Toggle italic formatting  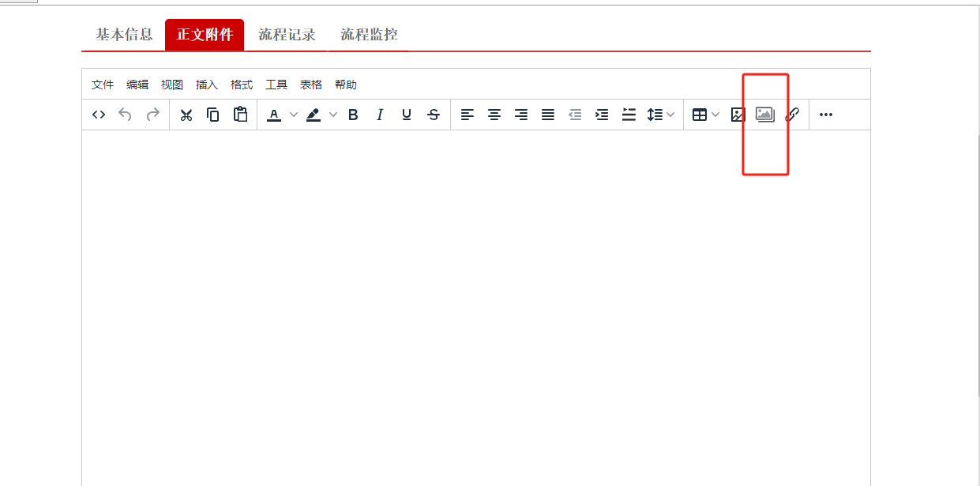click(x=380, y=115)
